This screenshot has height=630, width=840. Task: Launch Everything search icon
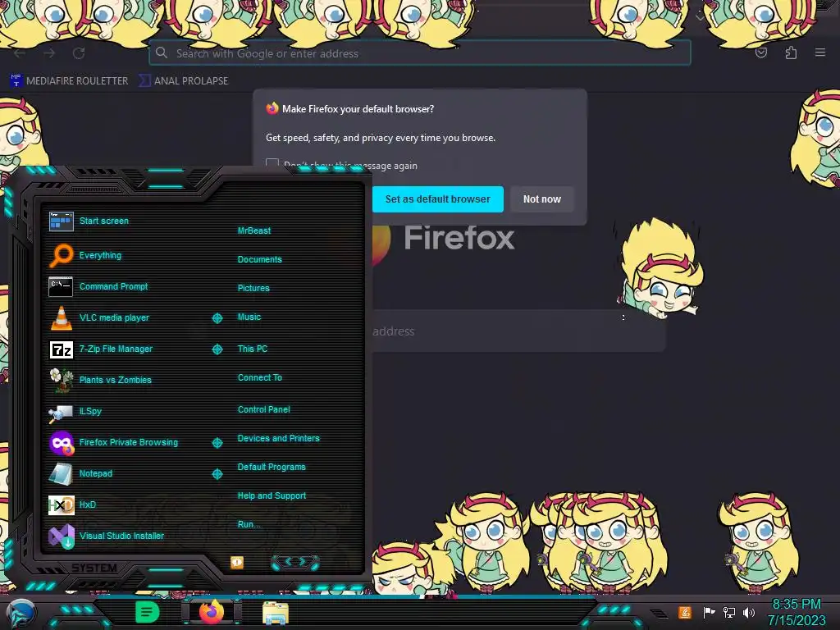[x=61, y=255]
